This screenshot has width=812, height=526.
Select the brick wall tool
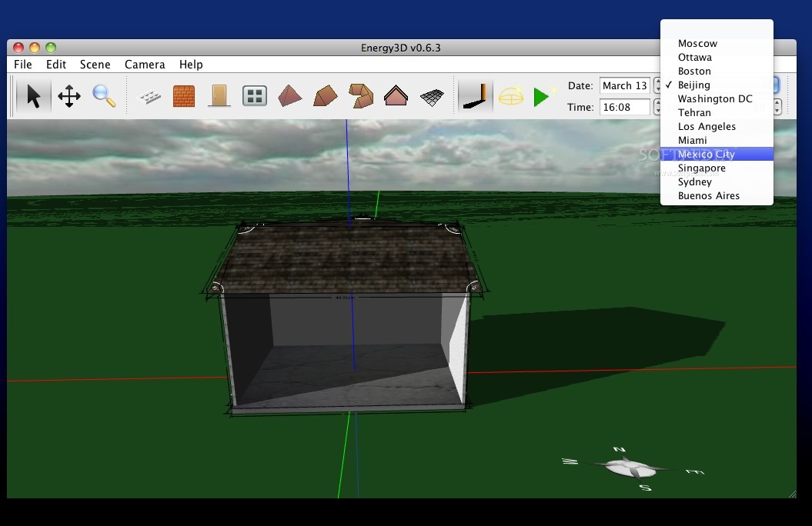coord(184,96)
